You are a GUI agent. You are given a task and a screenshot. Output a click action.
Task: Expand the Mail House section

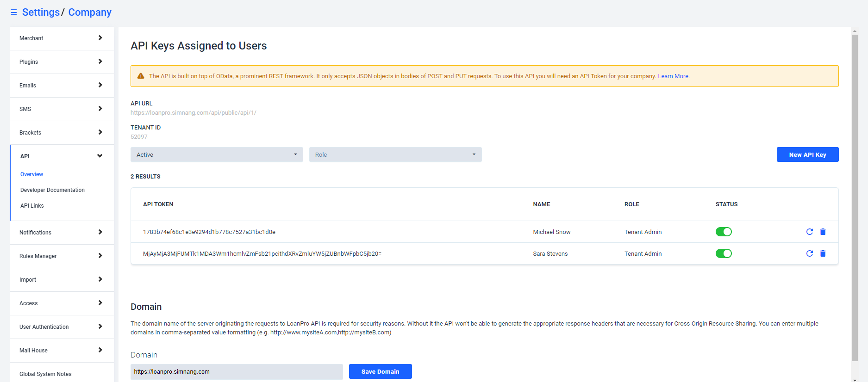click(62, 351)
